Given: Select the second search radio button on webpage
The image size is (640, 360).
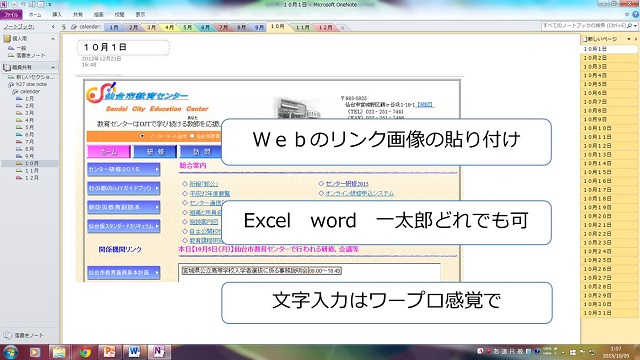Looking at the screenshot, I should click(192, 136).
